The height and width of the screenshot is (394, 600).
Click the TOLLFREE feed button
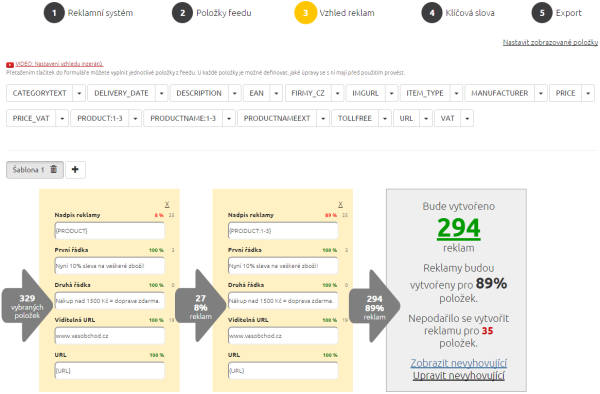click(x=355, y=118)
